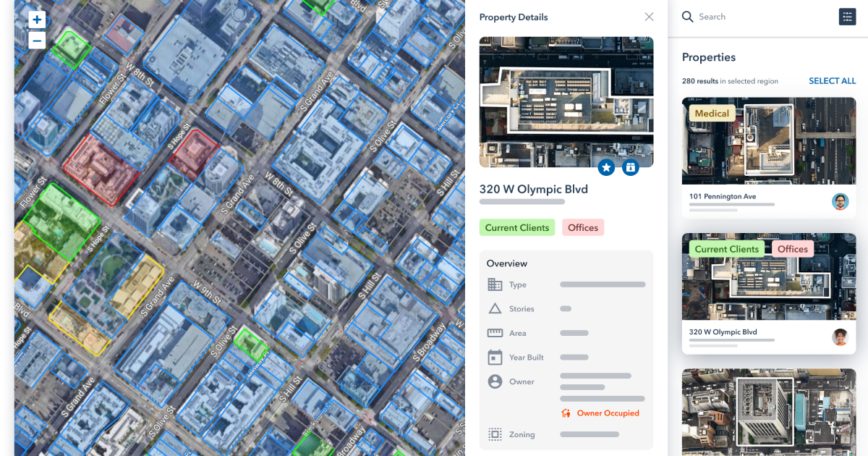Click the Offices tag in details

pyautogui.click(x=583, y=227)
